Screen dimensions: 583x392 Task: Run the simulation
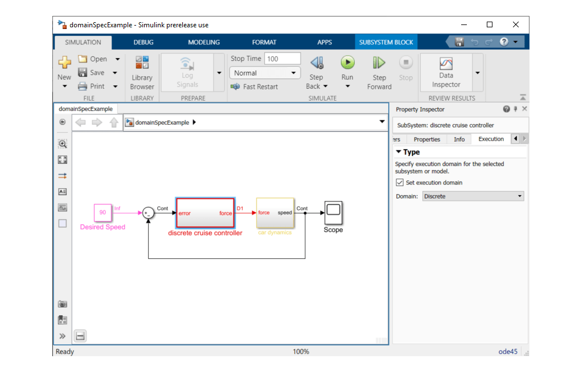(348, 63)
